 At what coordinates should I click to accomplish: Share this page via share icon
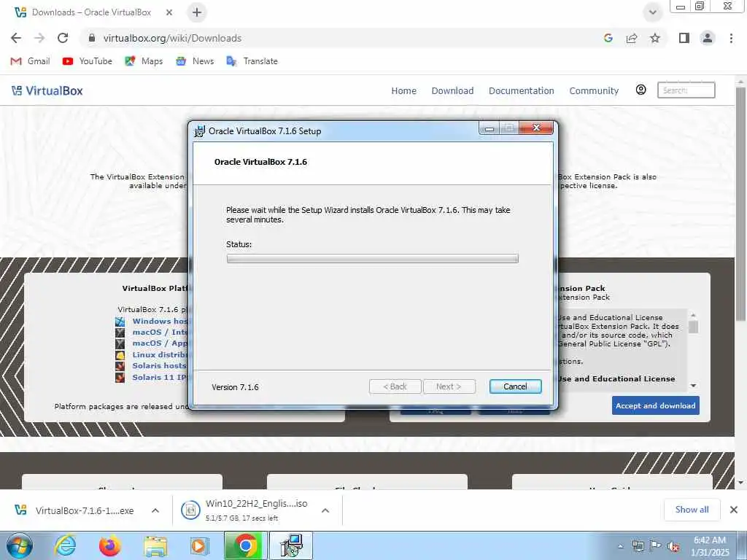pos(632,38)
